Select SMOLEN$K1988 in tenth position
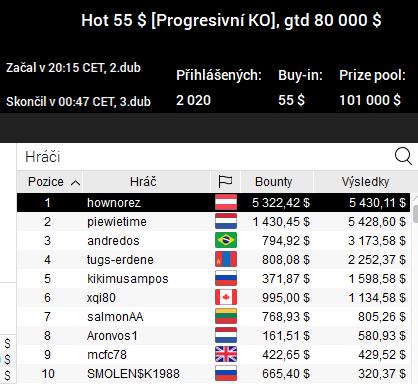The height and width of the screenshot is (384, 418). tap(213, 374)
